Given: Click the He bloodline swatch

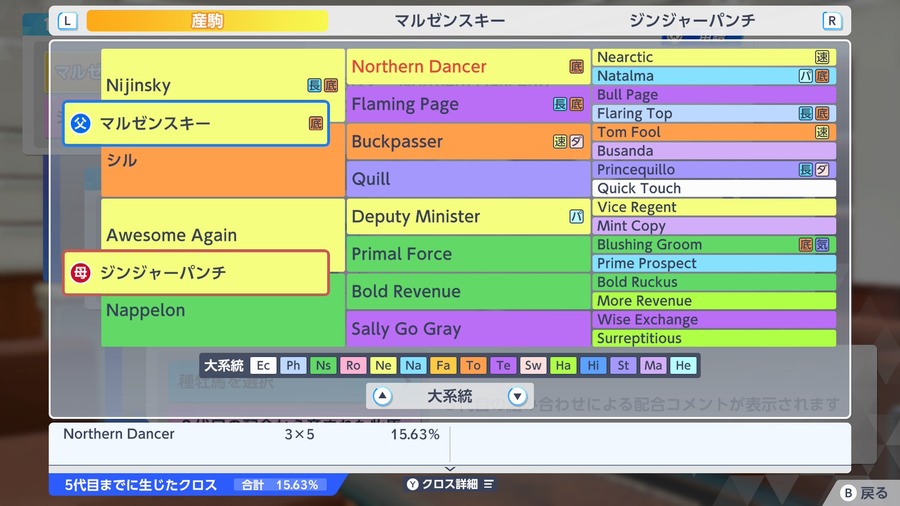Looking at the screenshot, I should [683, 365].
